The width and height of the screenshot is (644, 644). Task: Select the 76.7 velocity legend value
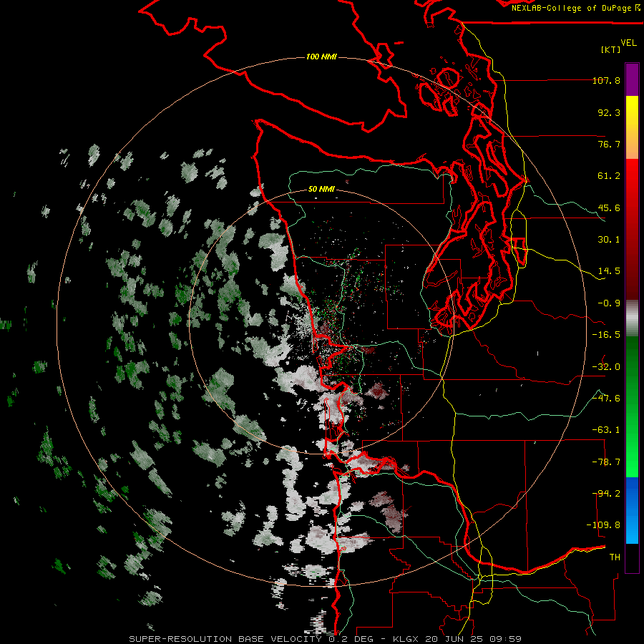(x=609, y=144)
